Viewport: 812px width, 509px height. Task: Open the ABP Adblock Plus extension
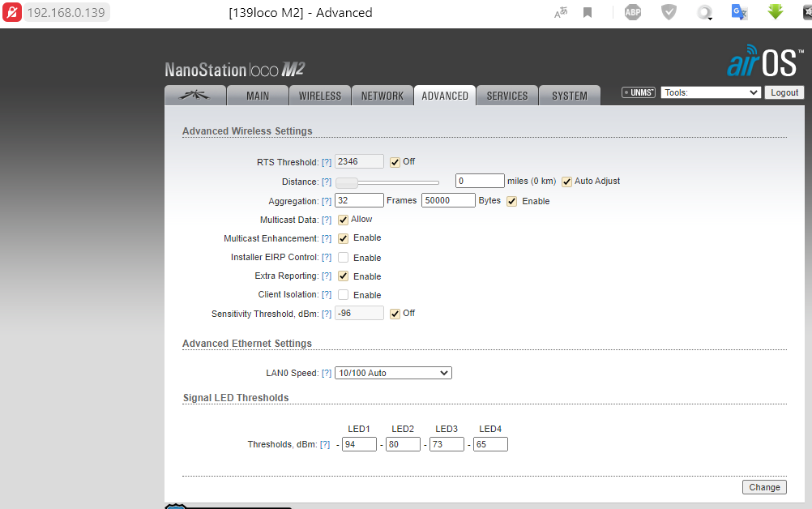633,12
